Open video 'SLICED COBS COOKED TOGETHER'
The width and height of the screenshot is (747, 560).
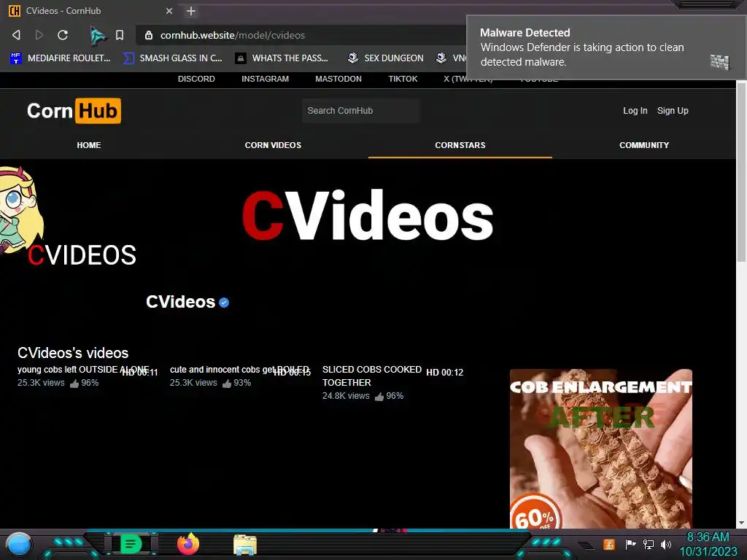point(371,376)
